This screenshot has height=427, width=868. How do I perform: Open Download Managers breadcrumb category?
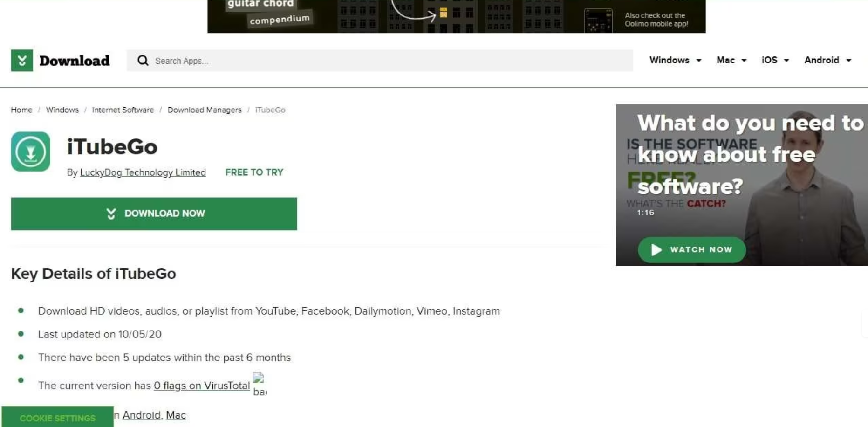click(205, 110)
